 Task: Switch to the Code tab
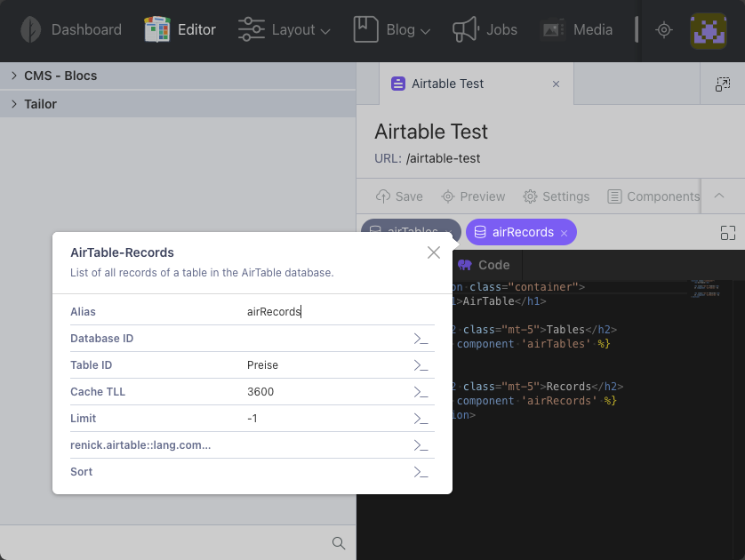click(485, 265)
